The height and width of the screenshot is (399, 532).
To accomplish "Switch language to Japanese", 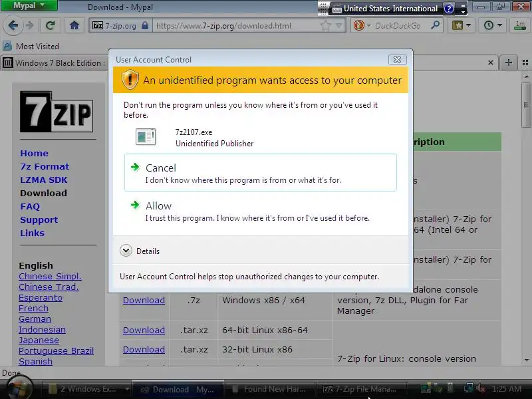I will tap(39, 340).
